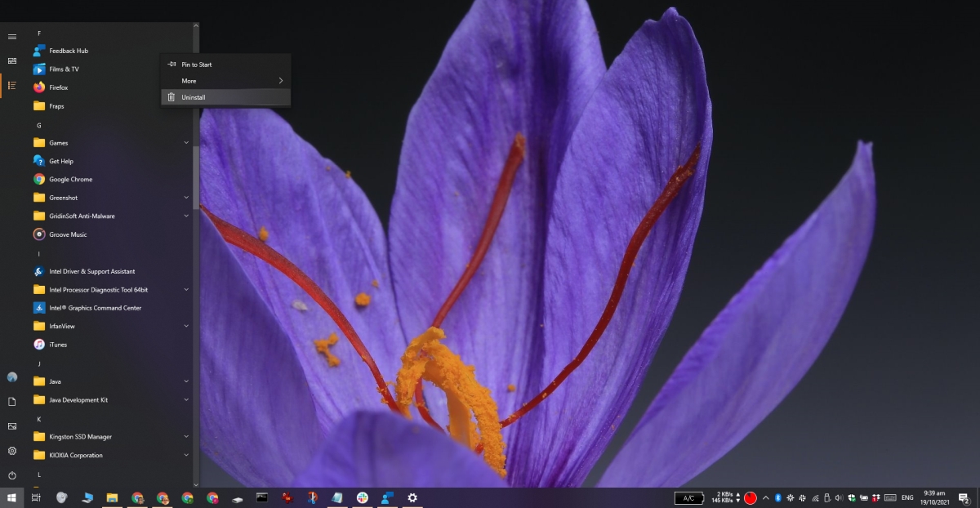Expand the Games folder
This screenshot has width=980, height=508.
(x=110, y=143)
